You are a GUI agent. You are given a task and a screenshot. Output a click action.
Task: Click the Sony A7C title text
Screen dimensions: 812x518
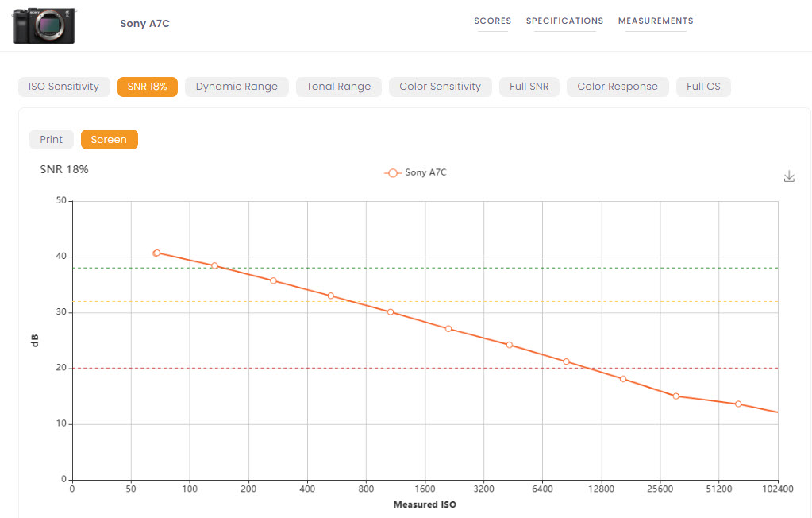[145, 23]
